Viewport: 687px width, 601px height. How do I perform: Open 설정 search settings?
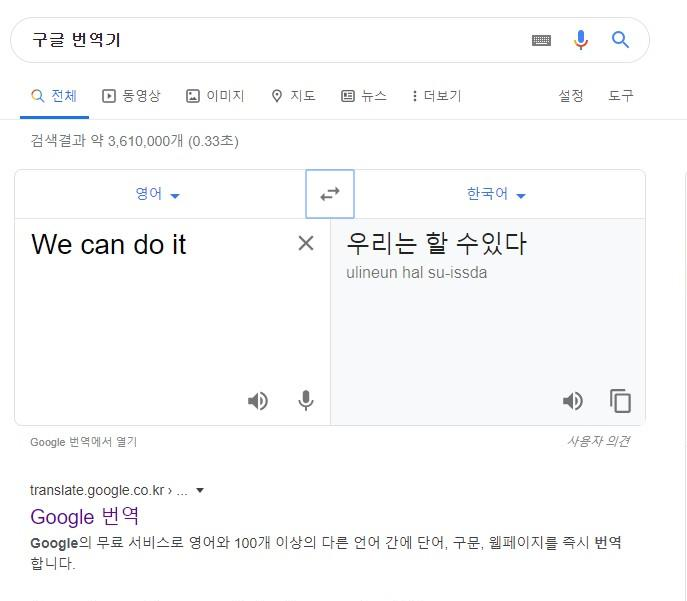pos(570,96)
